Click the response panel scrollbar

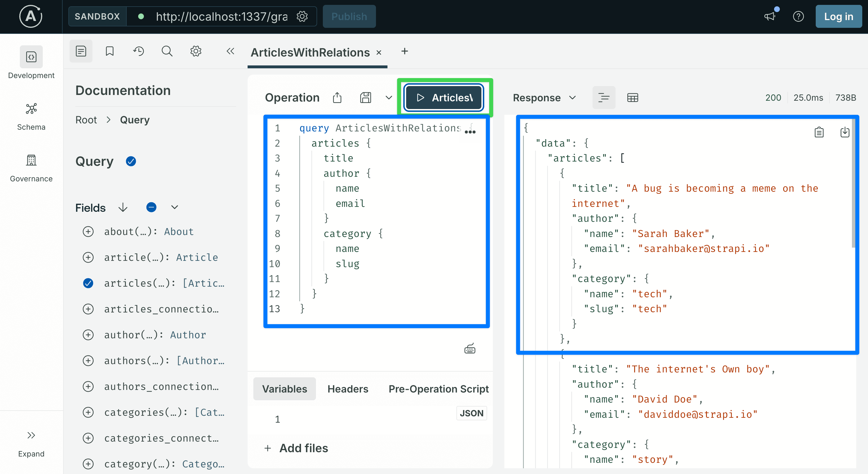point(853,183)
